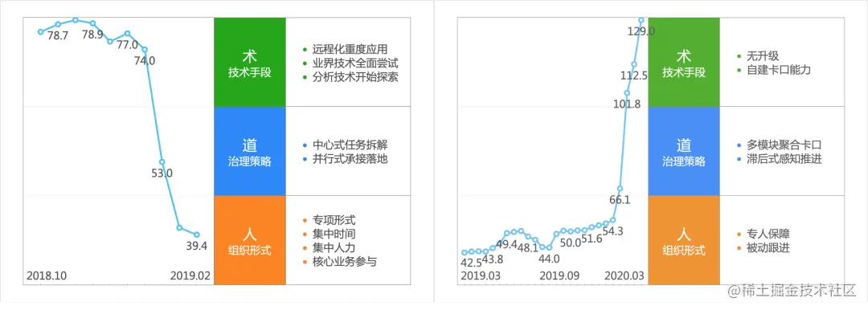Click the 2019.03 axis date

(x=480, y=275)
